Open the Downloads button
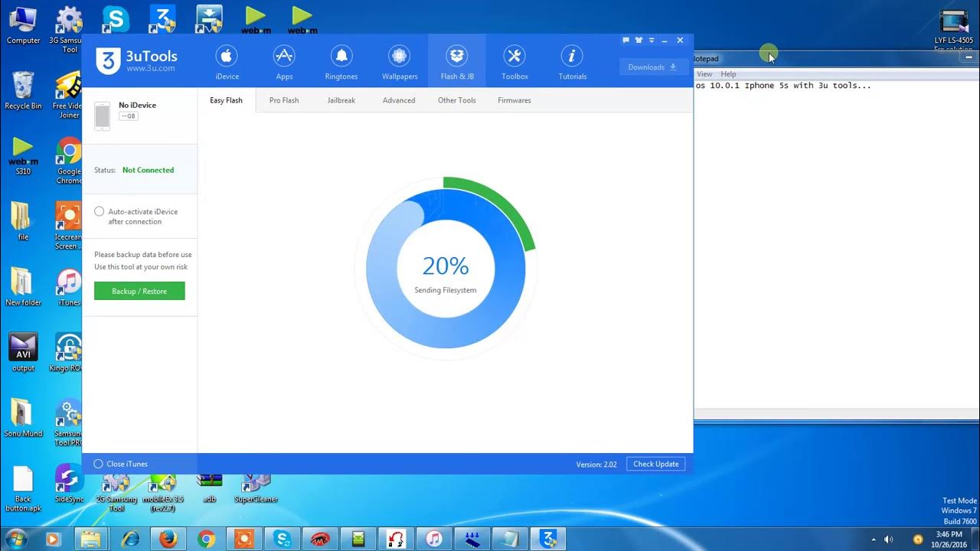The image size is (980, 551). pos(652,67)
